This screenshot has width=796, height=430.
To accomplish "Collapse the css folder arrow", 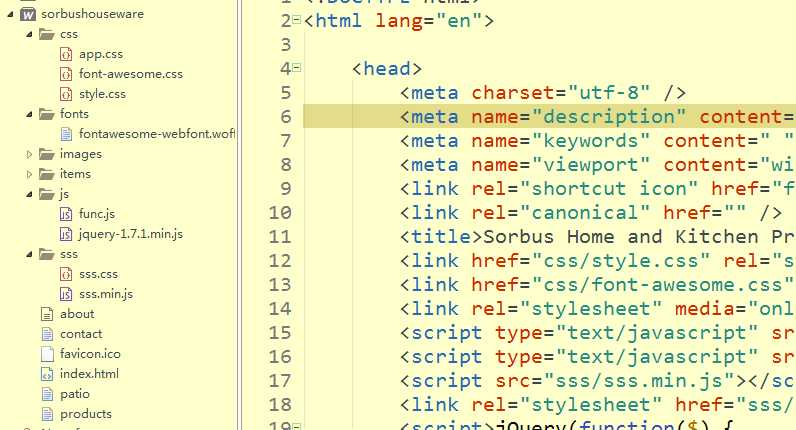I will [29, 35].
